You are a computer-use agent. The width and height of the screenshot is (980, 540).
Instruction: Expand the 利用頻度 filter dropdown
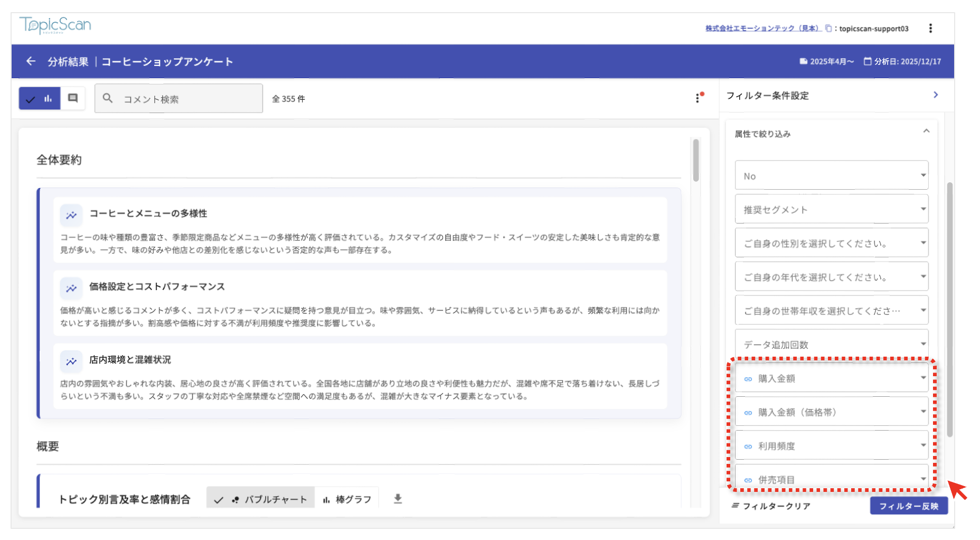pos(831,446)
